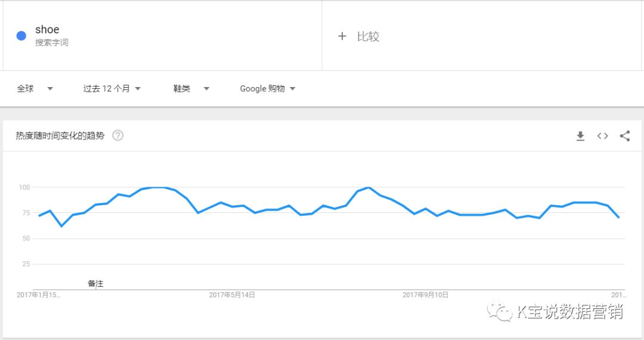Expand the 鞋类 category dropdown
The width and height of the screenshot is (644, 340).
(x=191, y=89)
